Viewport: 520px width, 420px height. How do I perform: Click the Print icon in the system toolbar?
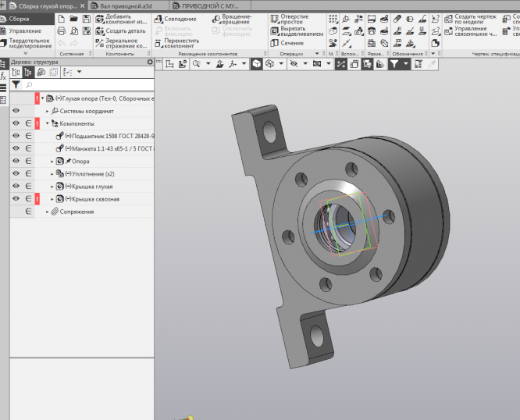click(62, 30)
